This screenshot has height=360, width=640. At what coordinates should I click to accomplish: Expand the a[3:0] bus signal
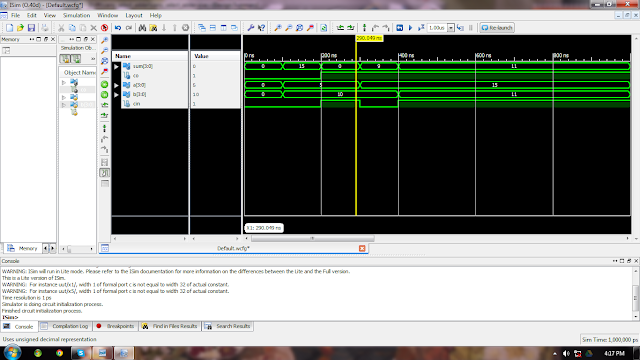(x=116, y=85)
